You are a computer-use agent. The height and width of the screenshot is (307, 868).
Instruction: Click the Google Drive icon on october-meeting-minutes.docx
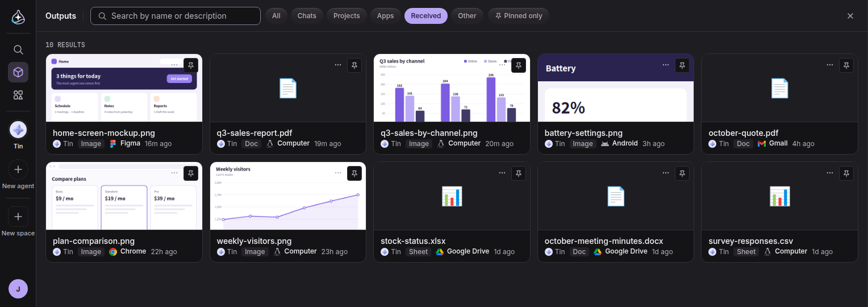coord(598,252)
